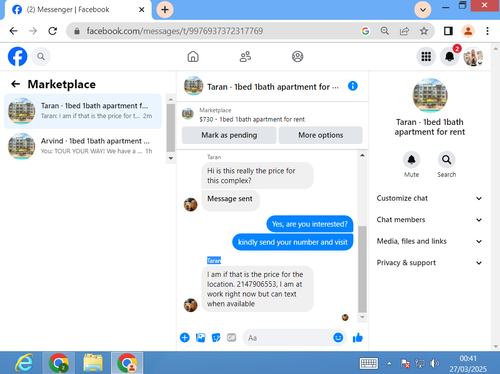
Task: Open the account profile picture menu
Action: 473,57
